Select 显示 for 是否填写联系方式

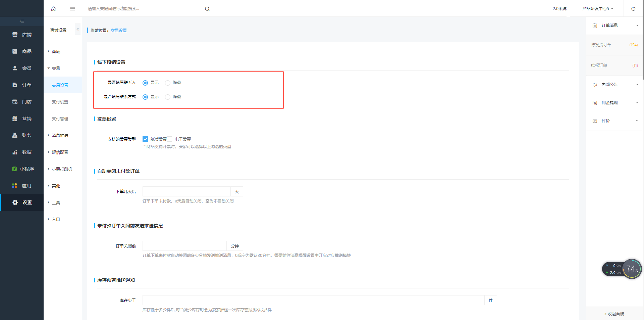pyautogui.click(x=145, y=97)
